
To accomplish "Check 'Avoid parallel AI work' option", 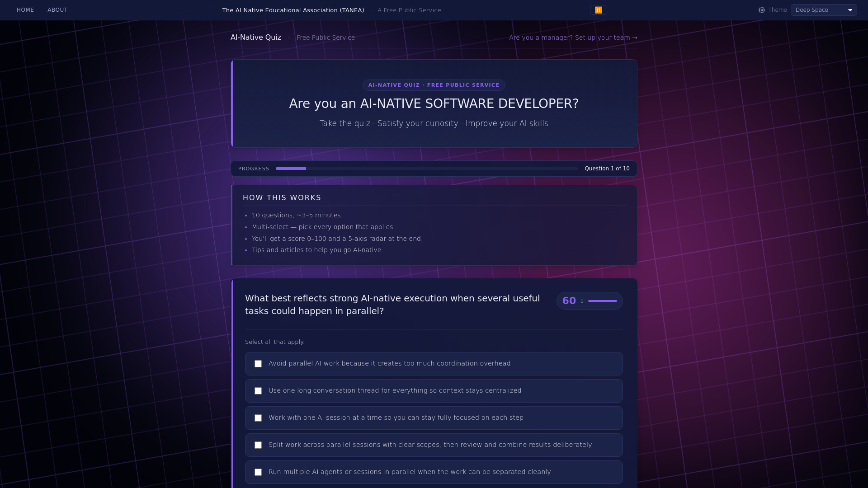I will (x=258, y=364).
